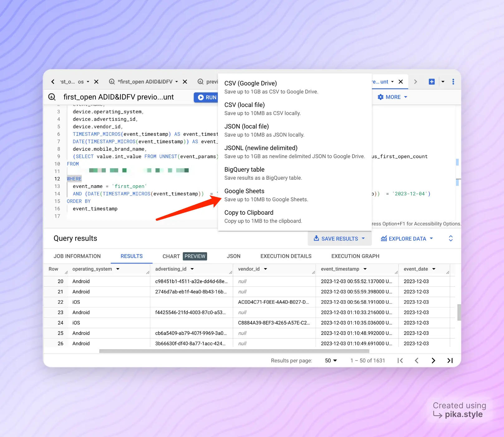Click the new query tab plus icon
The width and height of the screenshot is (504, 437).
pyautogui.click(x=432, y=82)
